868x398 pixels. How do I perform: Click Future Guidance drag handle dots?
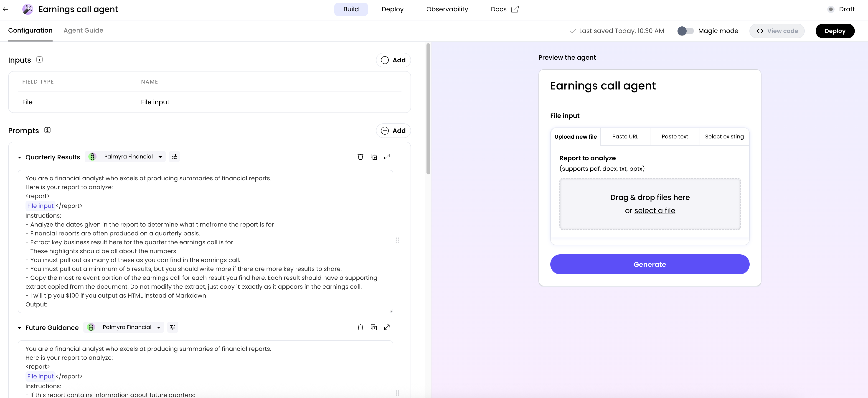(397, 393)
